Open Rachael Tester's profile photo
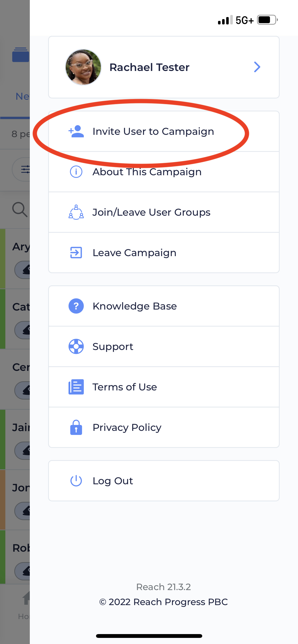 pyautogui.click(x=83, y=67)
